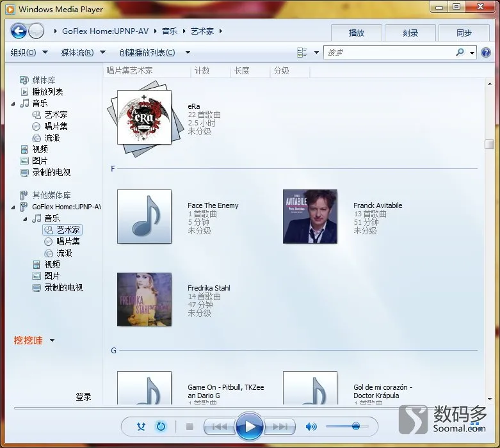Mute the volume speaker icon
The width and height of the screenshot is (500, 448).
311,426
